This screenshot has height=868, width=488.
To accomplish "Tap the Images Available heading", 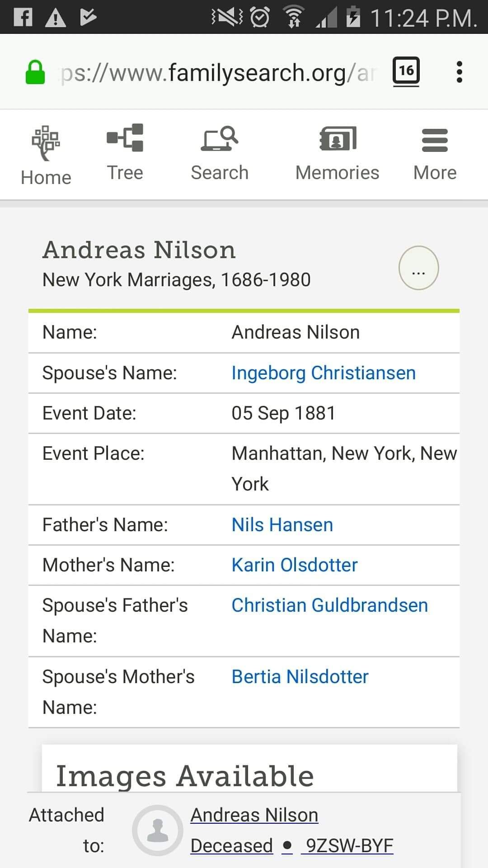I will coord(185,776).
